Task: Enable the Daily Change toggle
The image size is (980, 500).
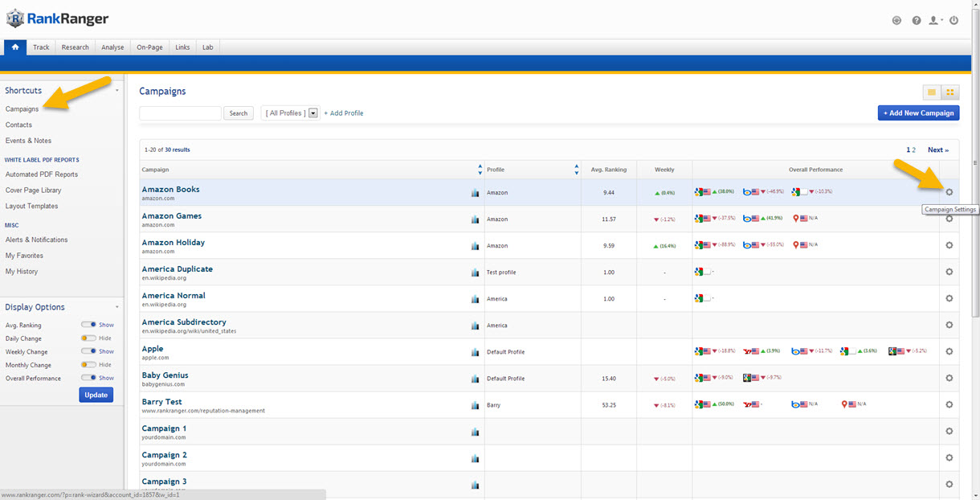Action: (x=88, y=338)
